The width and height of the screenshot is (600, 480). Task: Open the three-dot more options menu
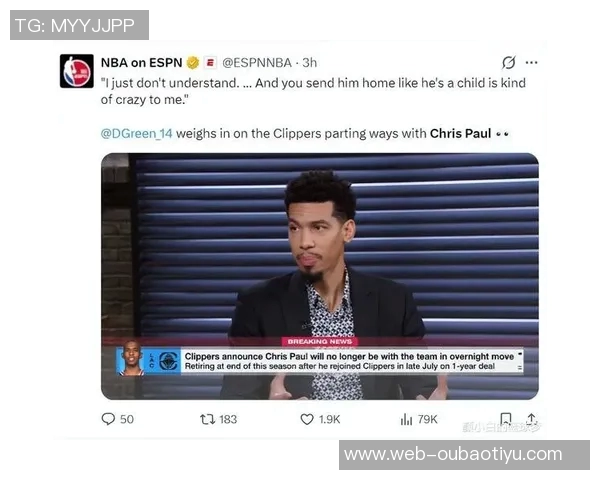click(532, 62)
